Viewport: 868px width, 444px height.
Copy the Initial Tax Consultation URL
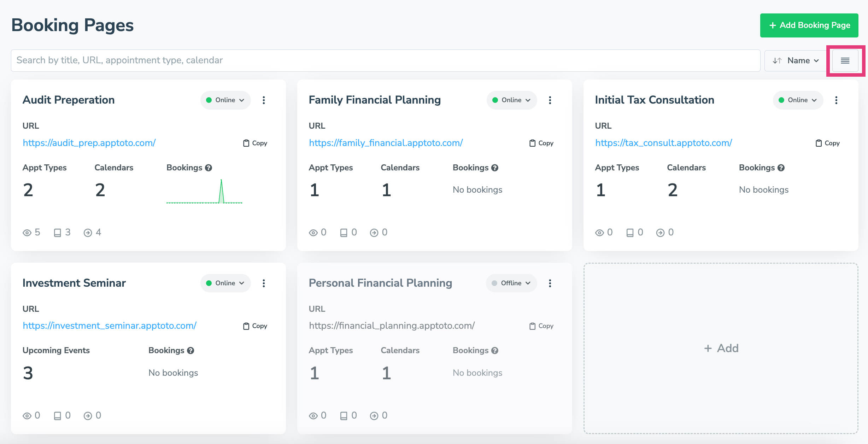click(827, 143)
